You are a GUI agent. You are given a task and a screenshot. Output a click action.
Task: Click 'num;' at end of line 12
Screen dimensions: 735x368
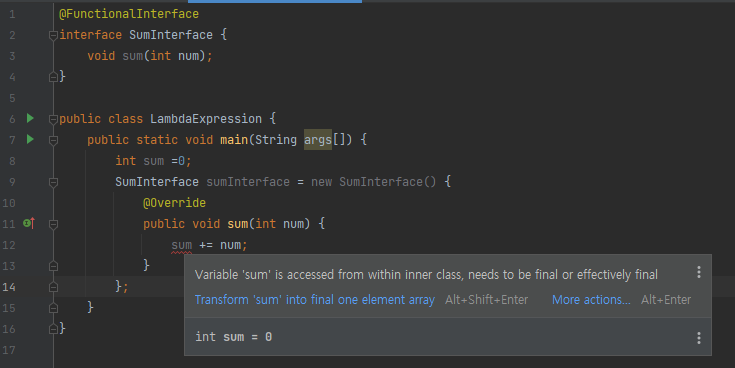point(233,245)
